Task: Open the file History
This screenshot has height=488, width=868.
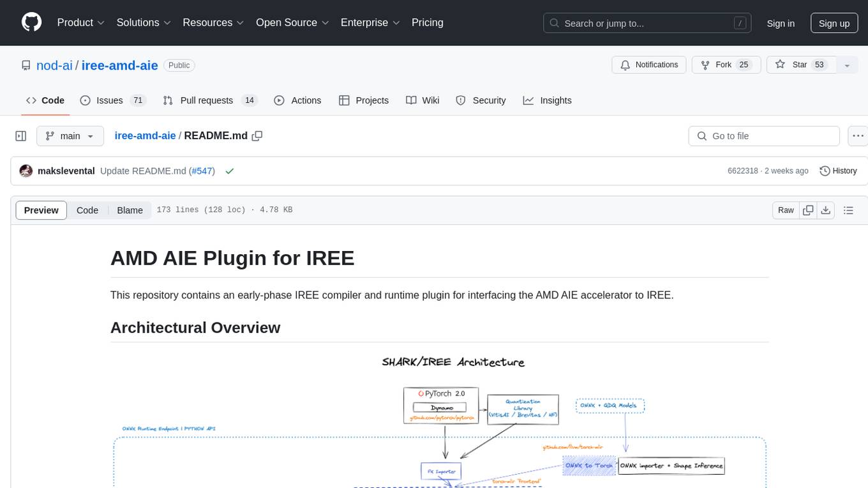Action: [x=838, y=171]
